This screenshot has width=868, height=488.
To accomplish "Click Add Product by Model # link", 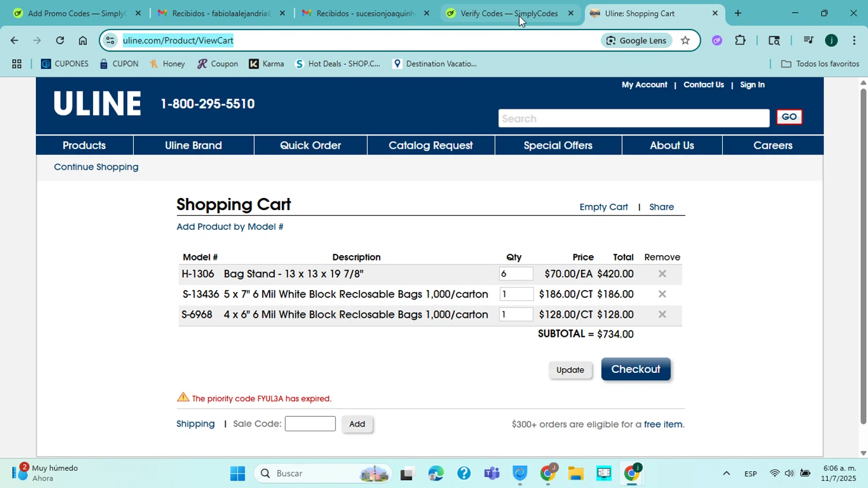I will click(x=230, y=227).
